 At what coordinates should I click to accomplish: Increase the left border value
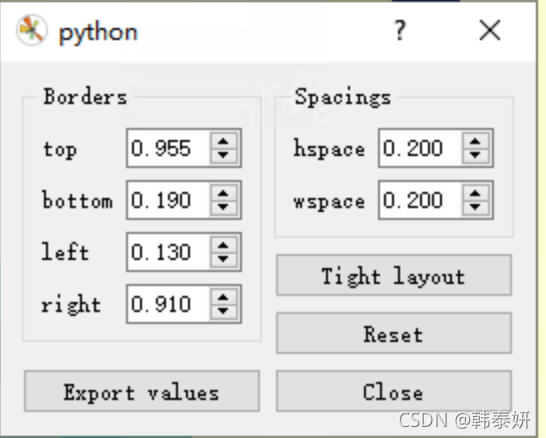(x=223, y=245)
